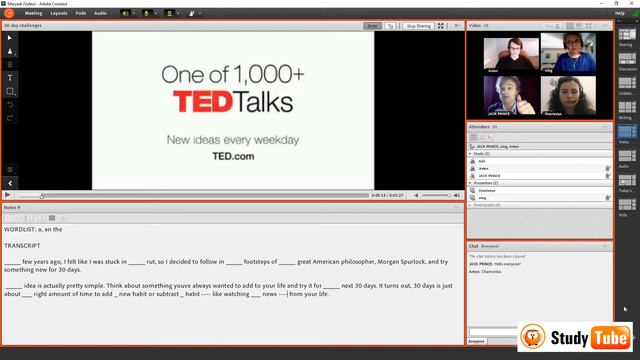Toggle the green microphone icon
This screenshot has height=360, width=640.
pyautogui.click(x=147, y=13)
